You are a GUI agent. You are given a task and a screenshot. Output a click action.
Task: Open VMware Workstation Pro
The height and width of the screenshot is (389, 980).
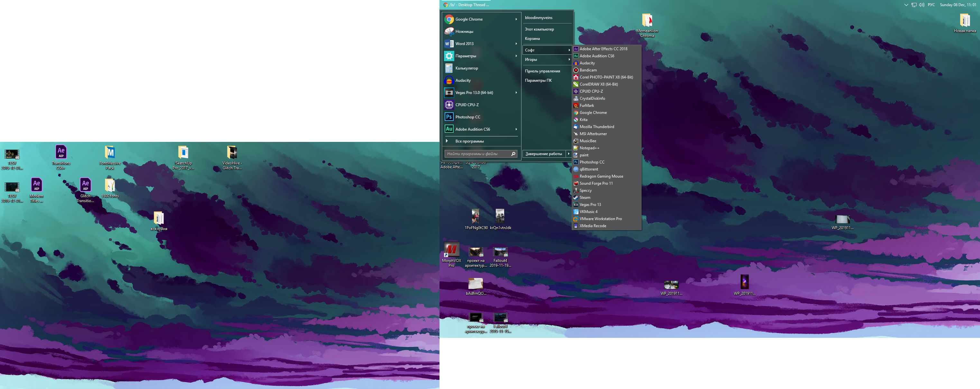[x=607, y=218]
